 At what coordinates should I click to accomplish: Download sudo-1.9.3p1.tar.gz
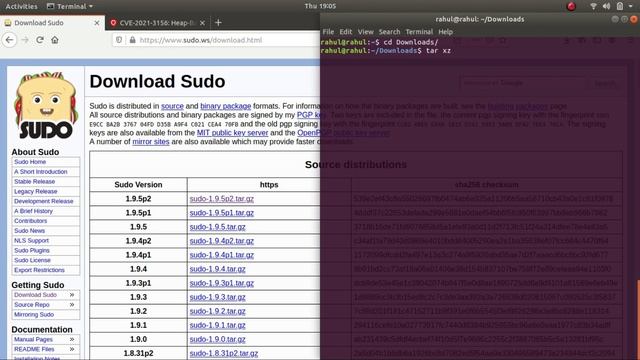(x=222, y=283)
